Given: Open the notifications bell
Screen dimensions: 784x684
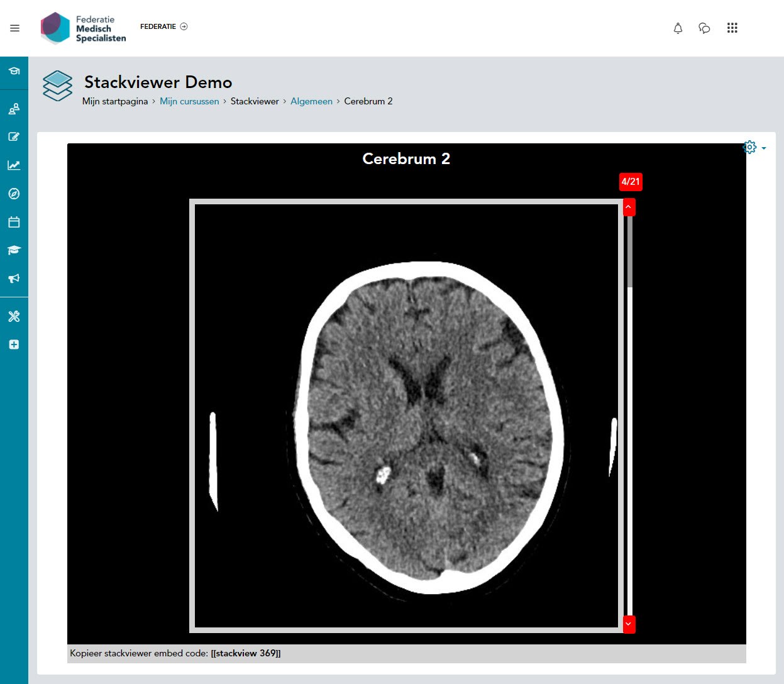Looking at the screenshot, I should pos(678,28).
